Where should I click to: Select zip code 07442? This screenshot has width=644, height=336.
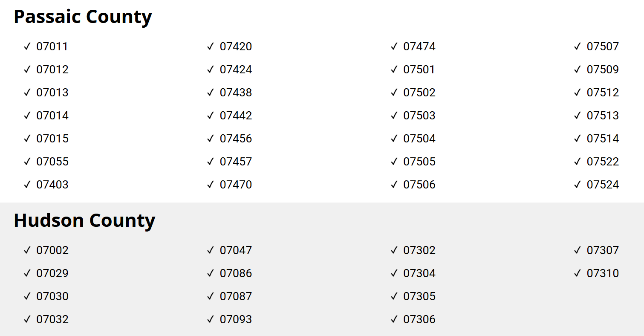click(x=236, y=116)
